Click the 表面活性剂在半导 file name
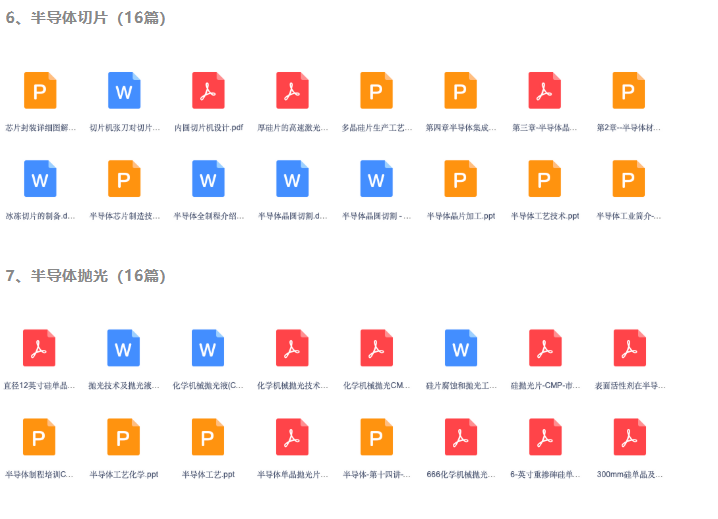 point(629,385)
